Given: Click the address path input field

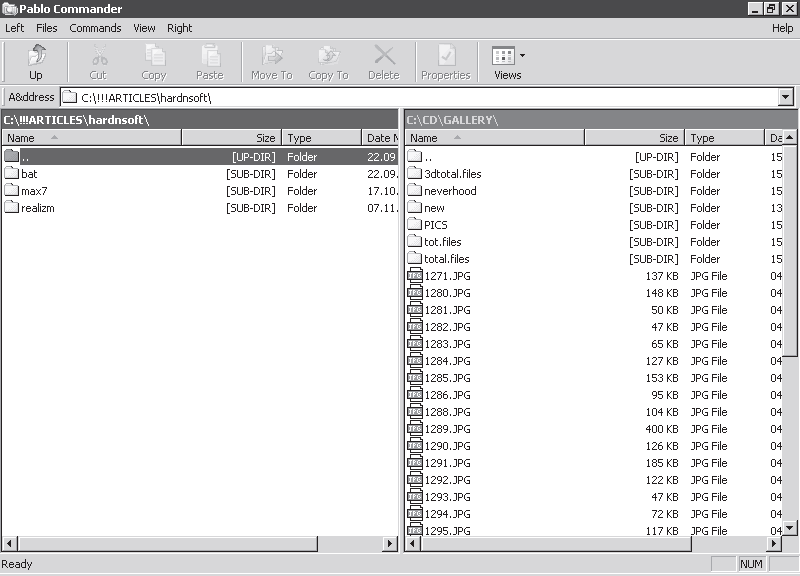Looking at the screenshot, I should [x=420, y=98].
